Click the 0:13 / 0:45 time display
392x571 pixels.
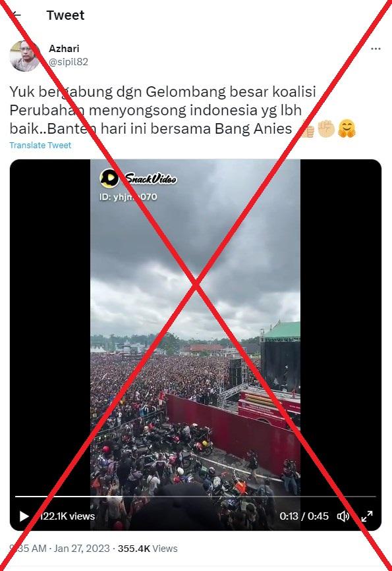coord(304,516)
